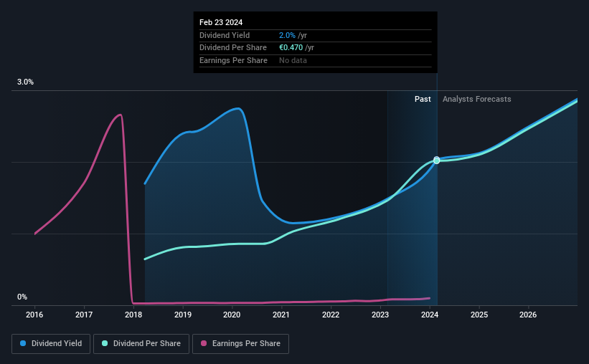Click the 3.0% y-axis label

25,82
